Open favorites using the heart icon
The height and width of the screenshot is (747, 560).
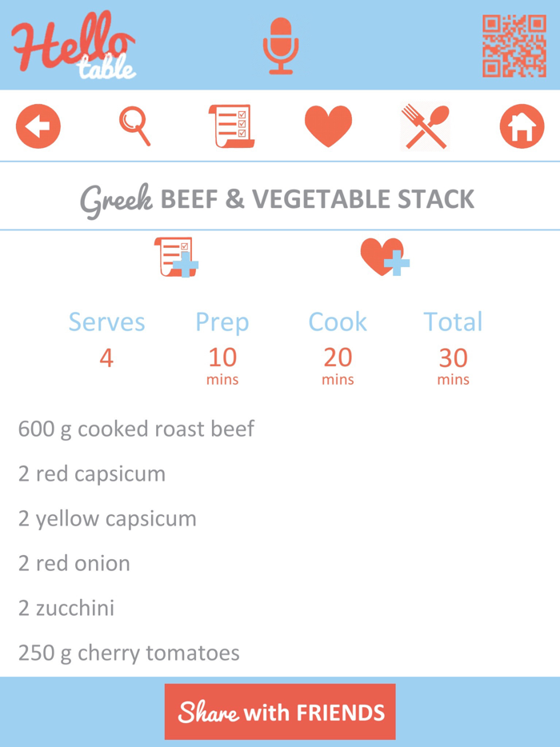click(x=330, y=125)
